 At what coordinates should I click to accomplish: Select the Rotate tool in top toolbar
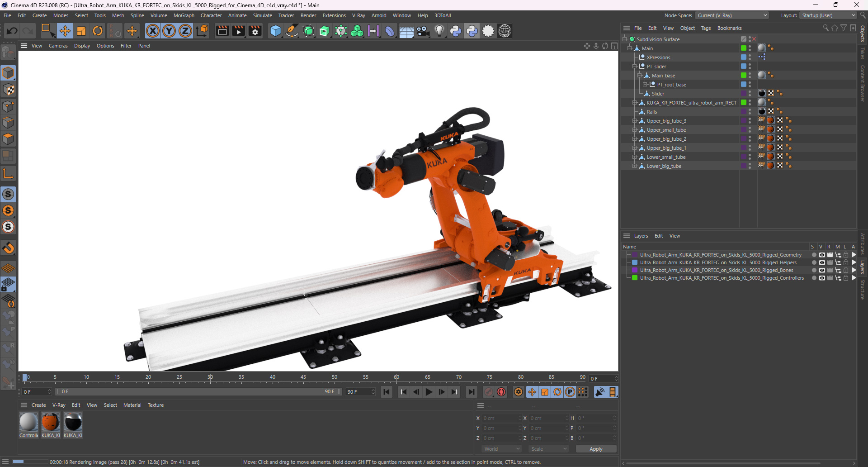[98, 31]
